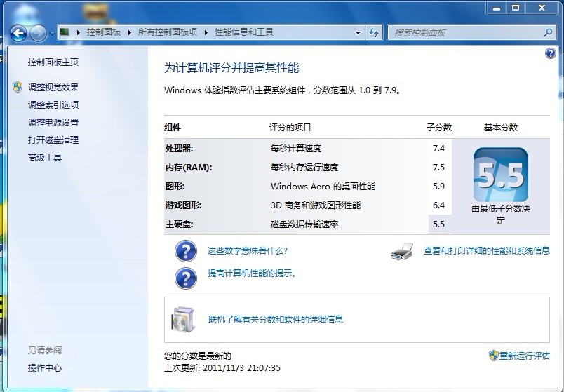The image size is (564, 392).
Task: Select the 控制面板 breadcrumb
Action: [103, 32]
